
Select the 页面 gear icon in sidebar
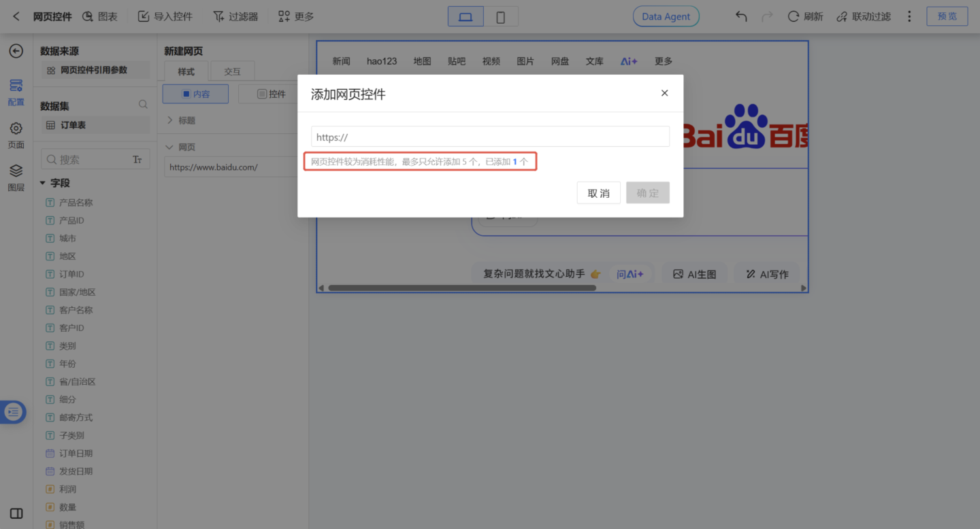(x=16, y=129)
